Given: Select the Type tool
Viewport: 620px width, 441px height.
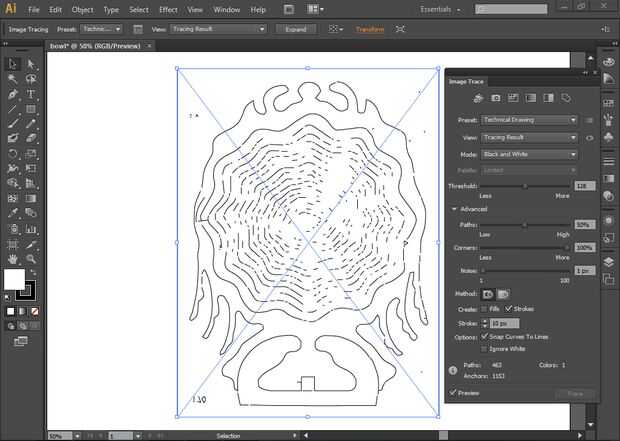Looking at the screenshot, I should coord(31,94).
